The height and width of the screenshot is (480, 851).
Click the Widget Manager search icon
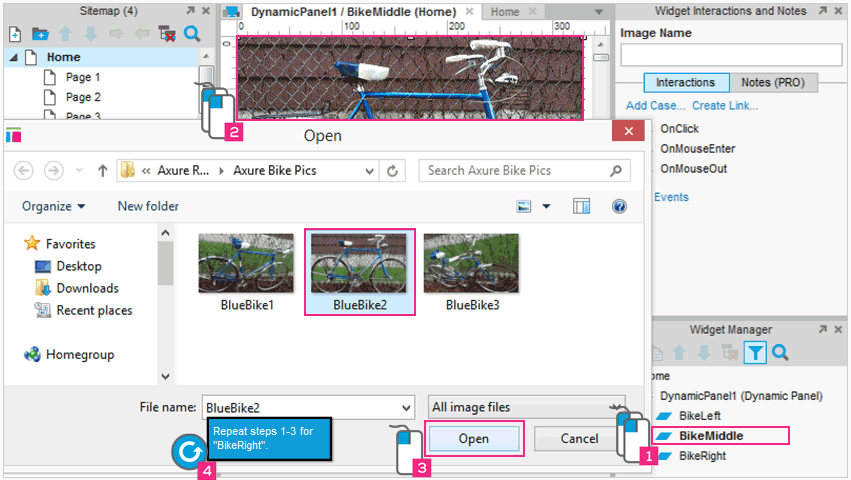coord(780,352)
